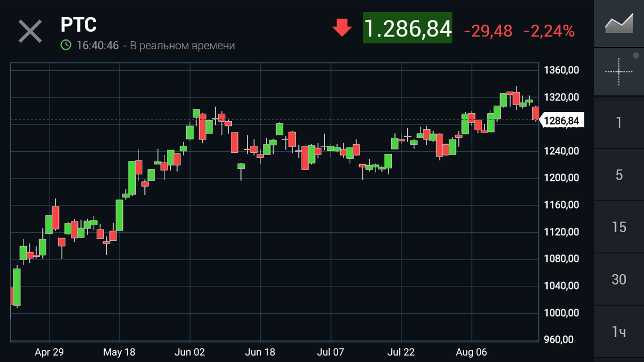Tap the -29,48 change value

pos(488,31)
